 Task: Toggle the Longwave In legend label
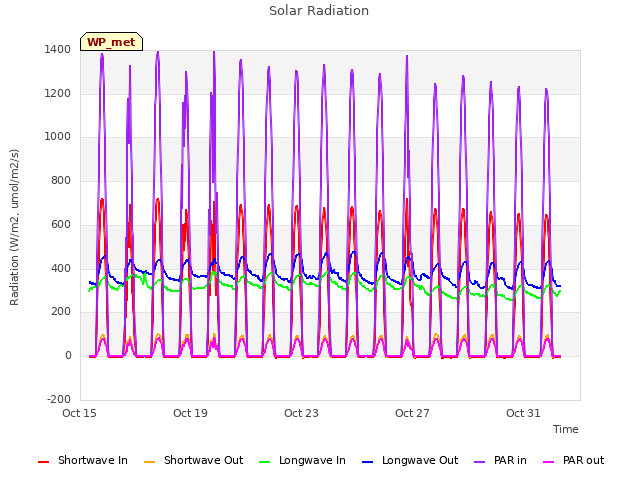pos(312,460)
